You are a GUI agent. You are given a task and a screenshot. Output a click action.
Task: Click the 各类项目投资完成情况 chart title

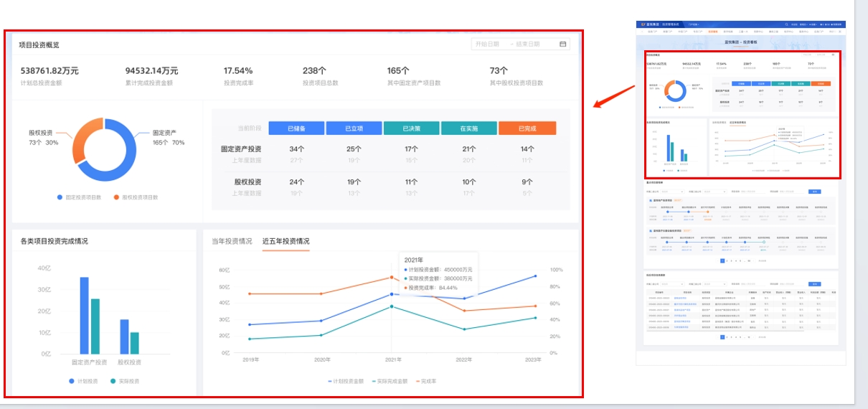pyautogui.click(x=55, y=241)
